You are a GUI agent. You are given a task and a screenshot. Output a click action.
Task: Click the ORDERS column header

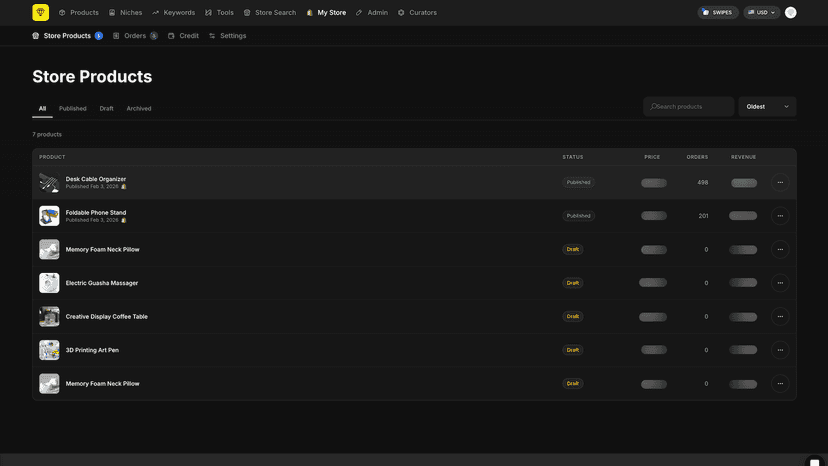tap(697, 157)
